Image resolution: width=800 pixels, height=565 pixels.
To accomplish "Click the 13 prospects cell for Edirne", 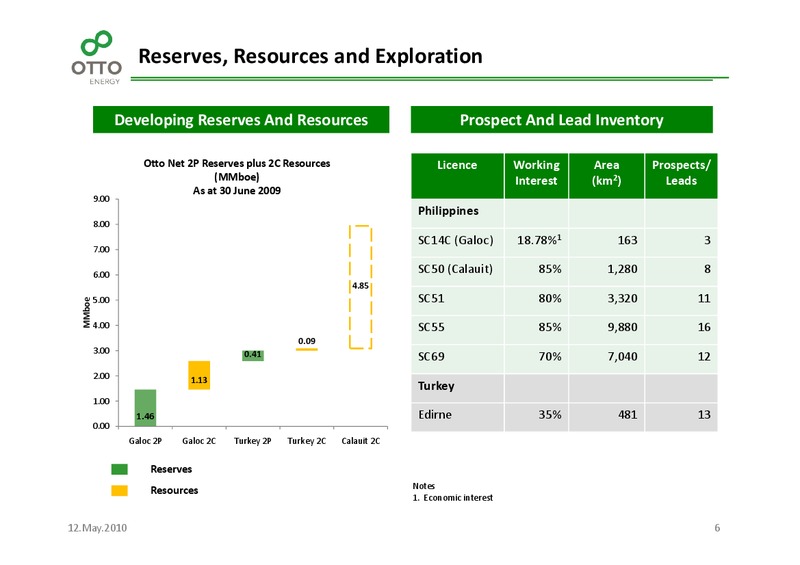I will (681, 417).
